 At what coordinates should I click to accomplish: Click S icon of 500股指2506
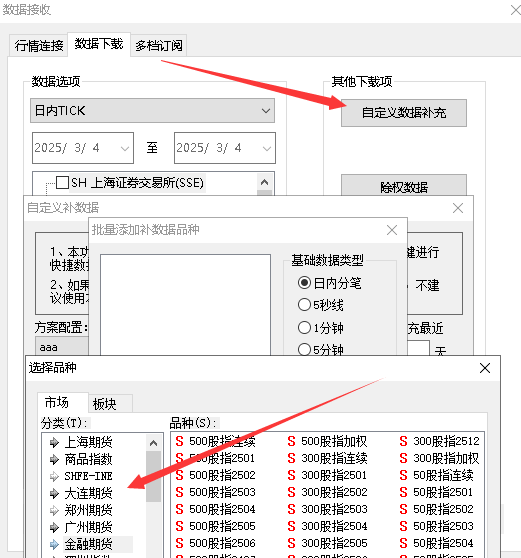coord(179,543)
